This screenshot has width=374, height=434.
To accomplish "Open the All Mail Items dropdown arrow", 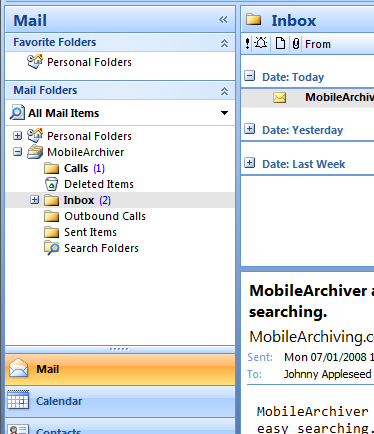I will pyautogui.click(x=224, y=113).
